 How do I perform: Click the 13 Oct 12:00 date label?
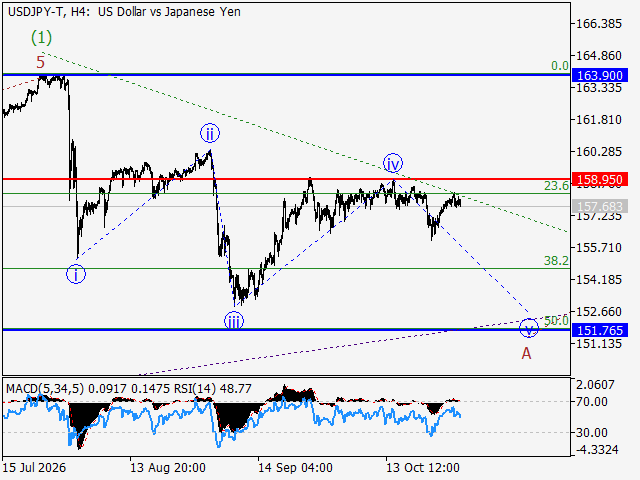tap(423, 467)
